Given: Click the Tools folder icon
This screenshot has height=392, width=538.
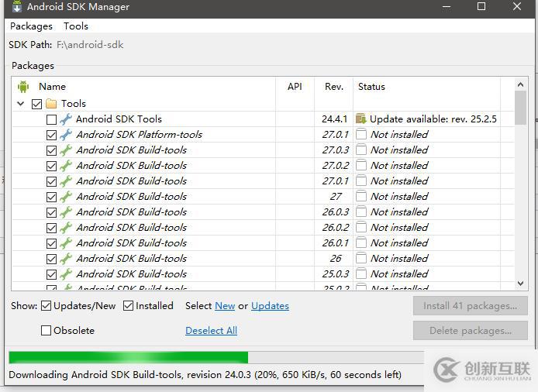Looking at the screenshot, I should [51, 103].
